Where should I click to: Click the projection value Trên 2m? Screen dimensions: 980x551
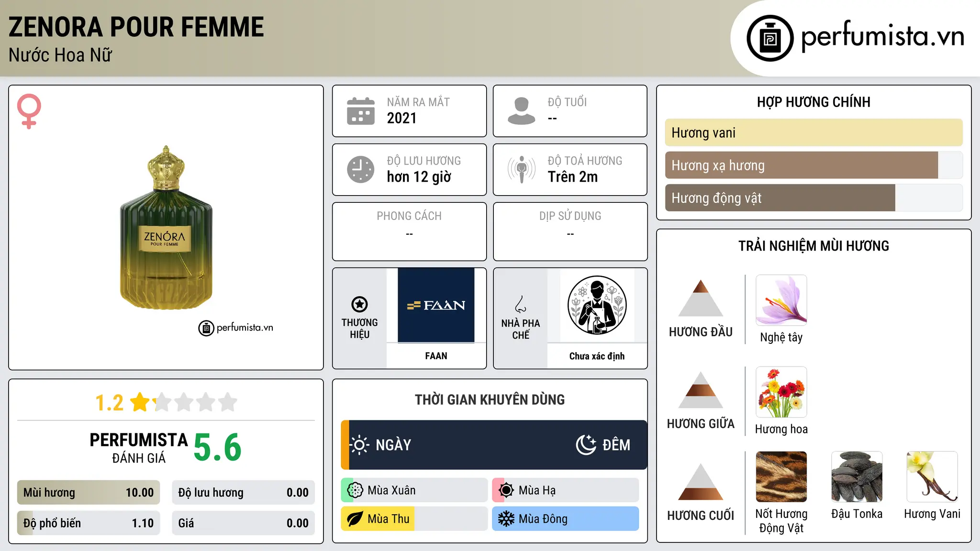573,177
